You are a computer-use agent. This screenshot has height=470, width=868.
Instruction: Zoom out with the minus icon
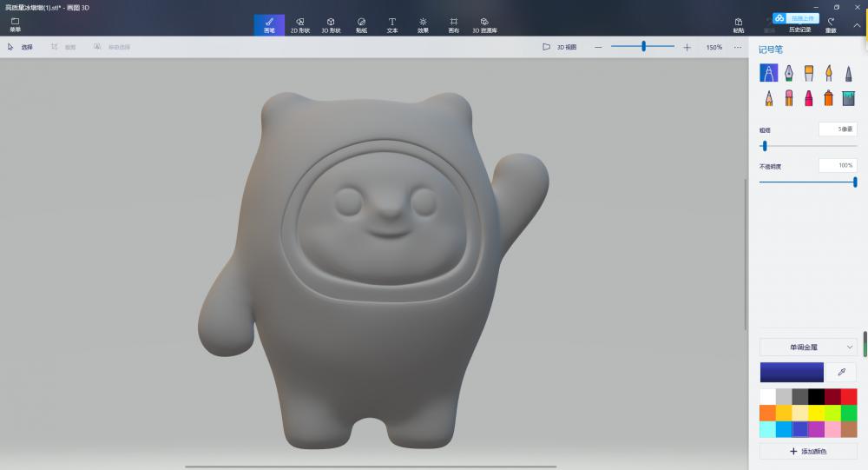point(598,47)
